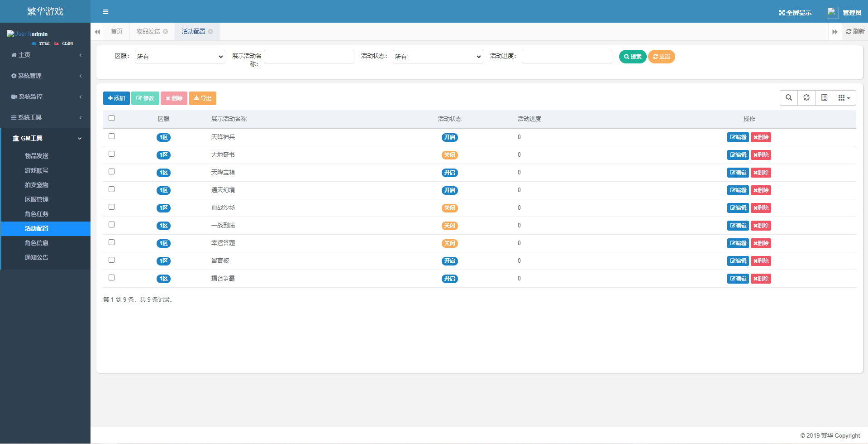Toggle the table card view icon

coord(824,98)
